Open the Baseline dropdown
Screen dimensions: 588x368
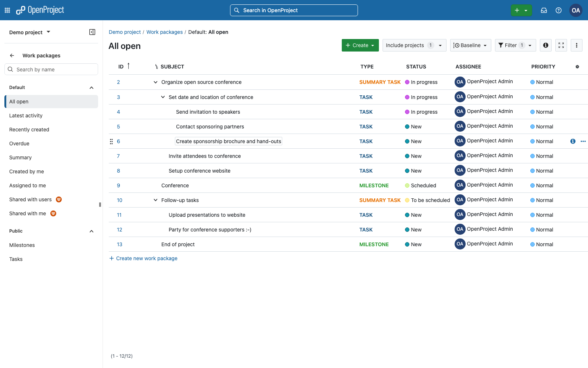click(x=471, y=45)
